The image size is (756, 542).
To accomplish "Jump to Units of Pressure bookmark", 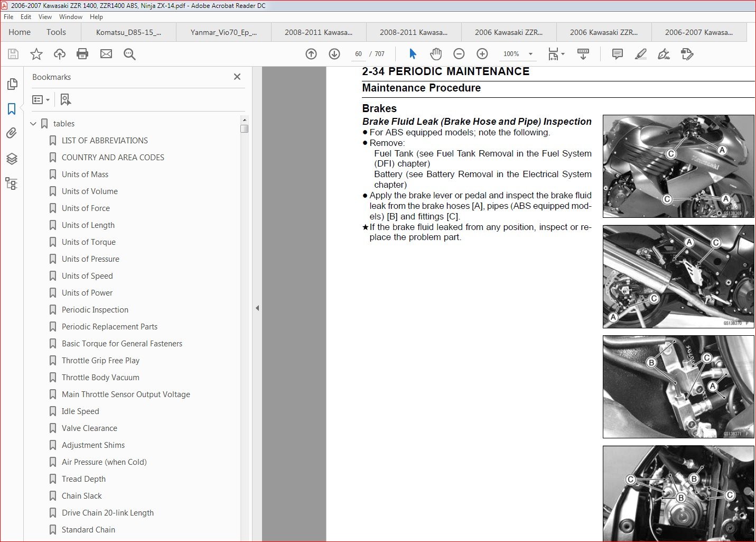I will click(90, 259).
